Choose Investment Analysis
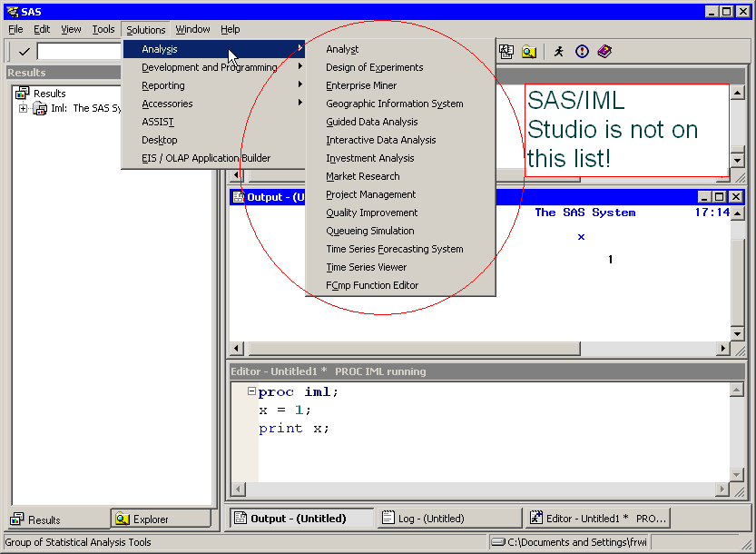This screenshot has height=554, width=756. click(x=400, y=158)
